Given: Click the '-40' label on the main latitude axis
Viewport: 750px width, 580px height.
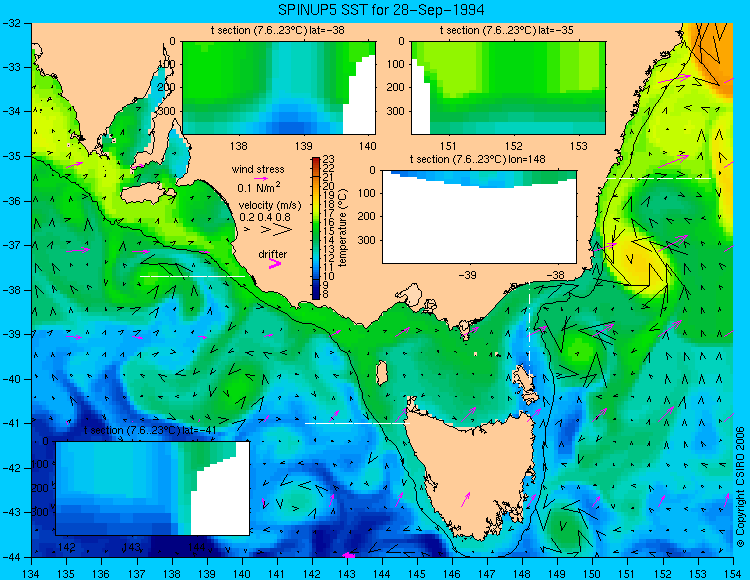Looking at the screenshot, I should click(11, 379).
